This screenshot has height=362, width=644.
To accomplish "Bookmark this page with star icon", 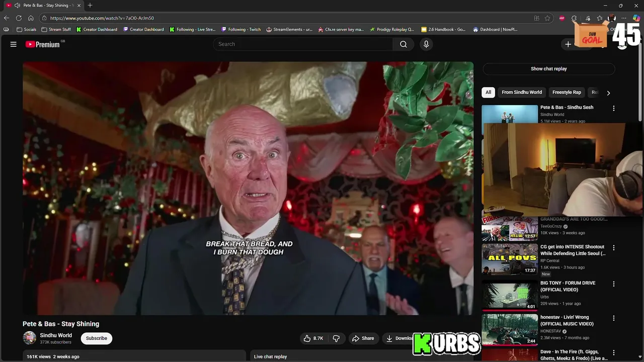I will pos(547,18).
